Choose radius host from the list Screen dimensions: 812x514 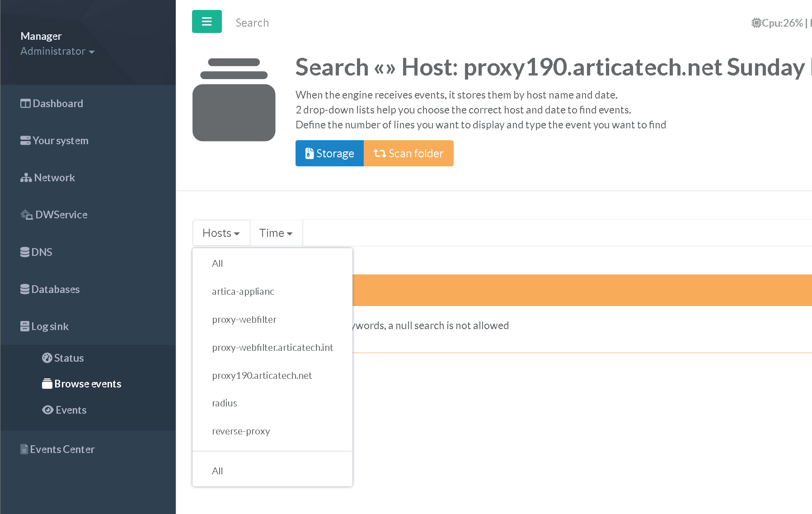pyautogui.click(x=225, y=403)
